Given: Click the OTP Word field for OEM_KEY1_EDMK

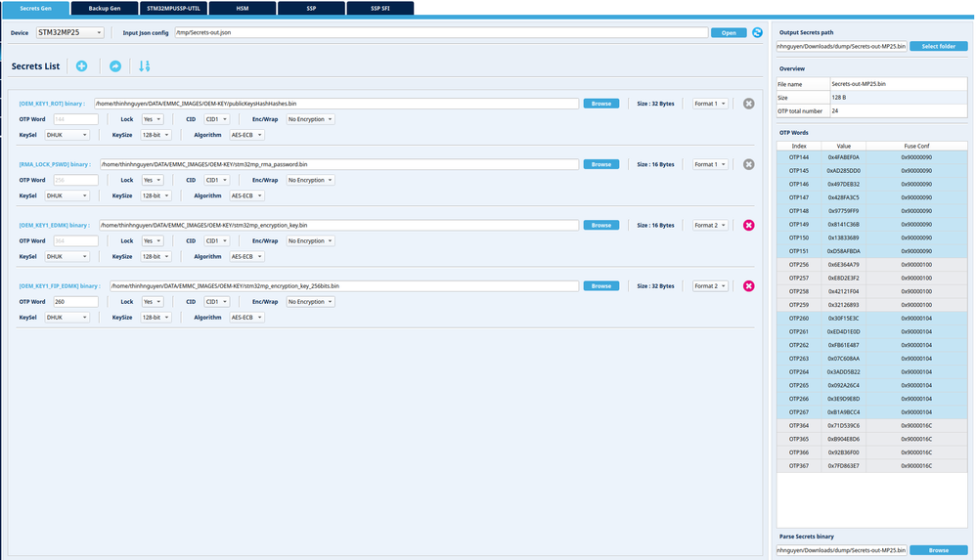Looking at the screenshot, I should [x=75, y=240].
